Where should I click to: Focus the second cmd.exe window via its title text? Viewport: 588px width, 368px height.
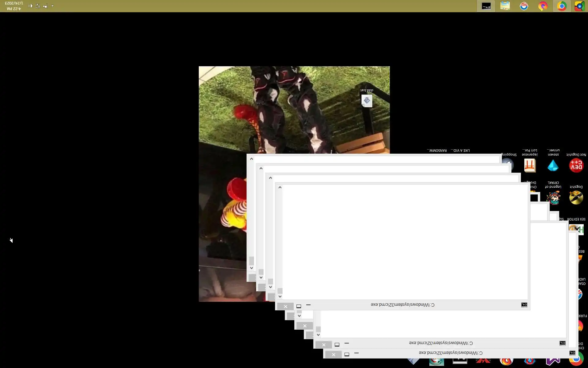(441, 343)
